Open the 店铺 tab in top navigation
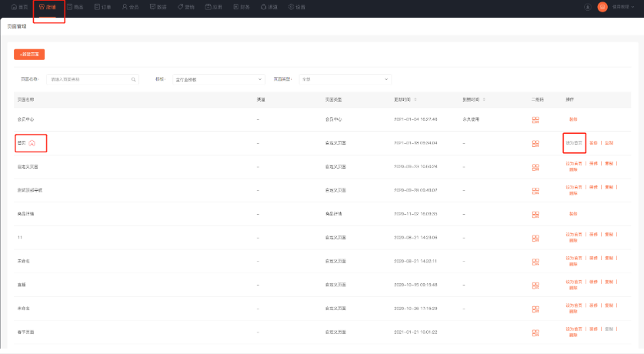 pyautogui.click(x=48, y=7)
